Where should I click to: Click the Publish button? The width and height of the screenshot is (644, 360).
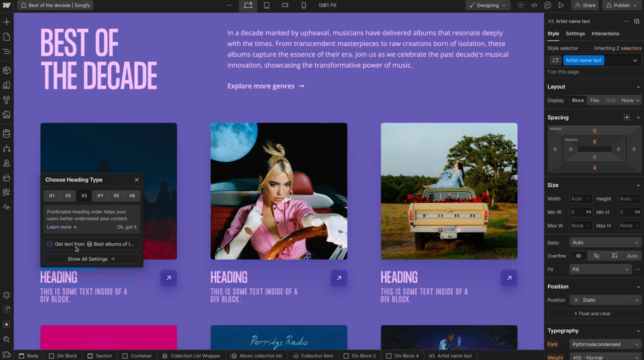tap(622, 5)
